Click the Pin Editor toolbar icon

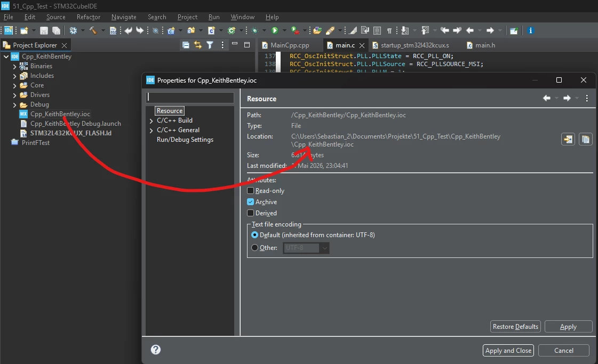tap(514, 30)
